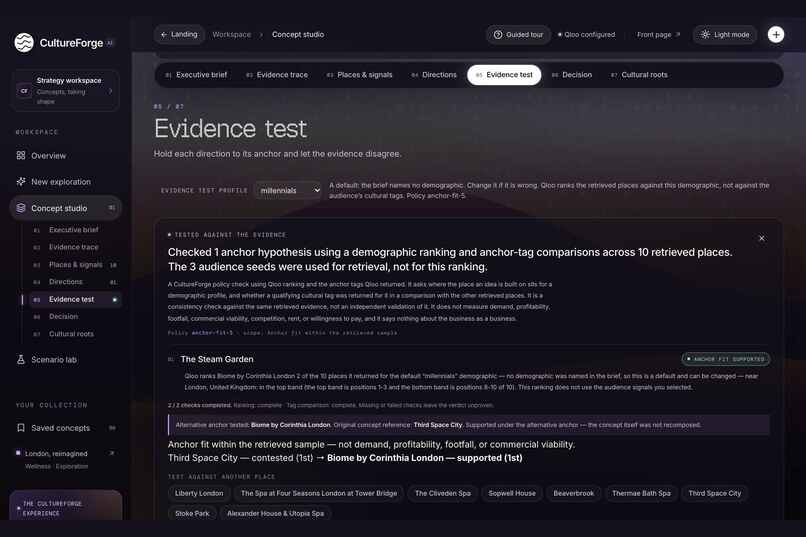Viewport: 806px width, 537px height.
Task: Click the CultureForge wave logo
Action: 24,43
